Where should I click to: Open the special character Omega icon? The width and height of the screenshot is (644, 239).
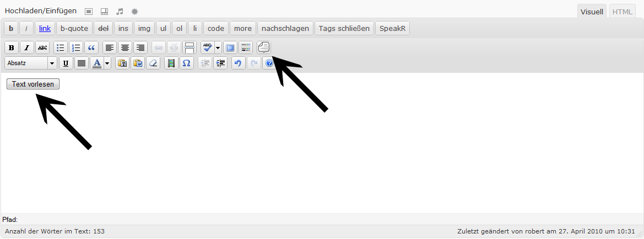(186, 63)
